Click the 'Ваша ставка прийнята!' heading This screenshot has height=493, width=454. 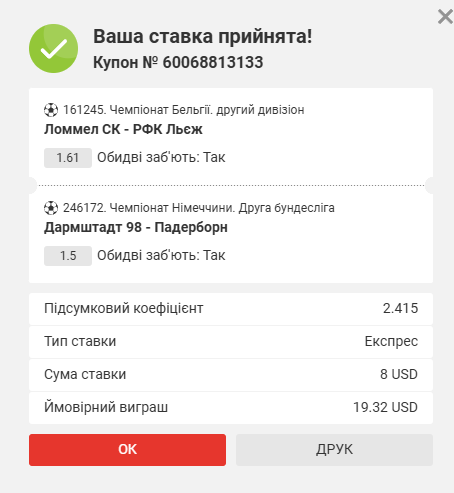click(x=202, y=36)
